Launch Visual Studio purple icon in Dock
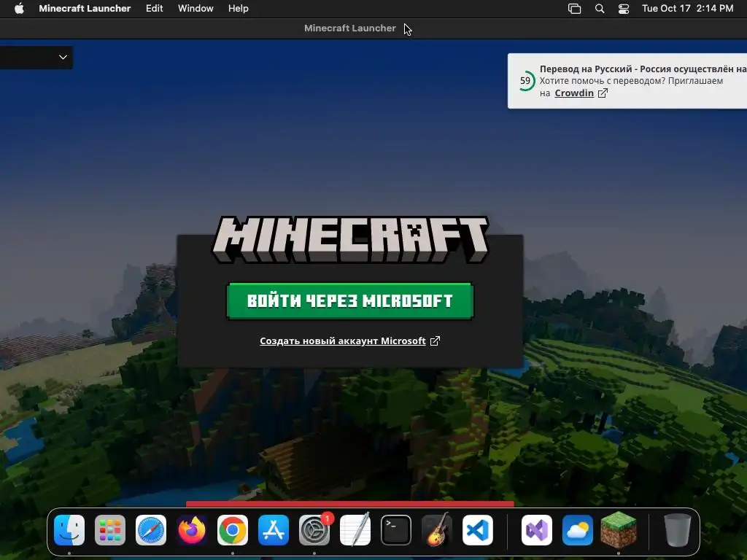The height and width of the screenshot is (560, 747). [x=537, y=530]
